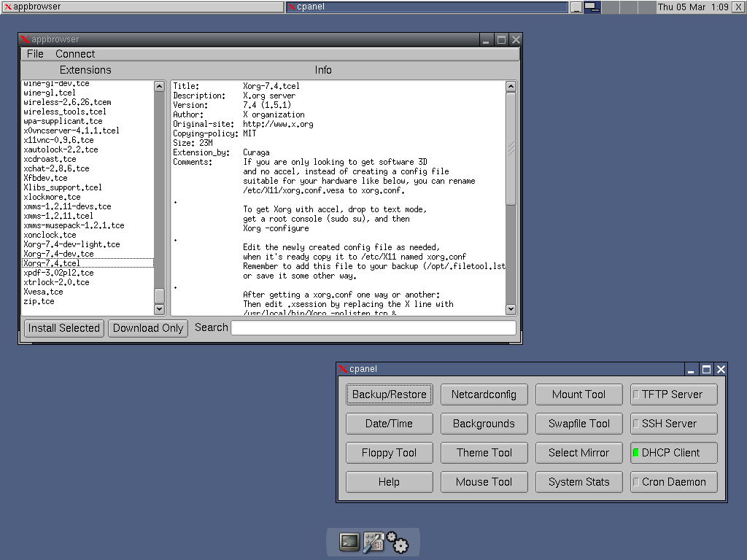The width and height of the screenshot is (747, 560).
Task: Open the terminal icon in the dock
Action: (x=349, y=542)
